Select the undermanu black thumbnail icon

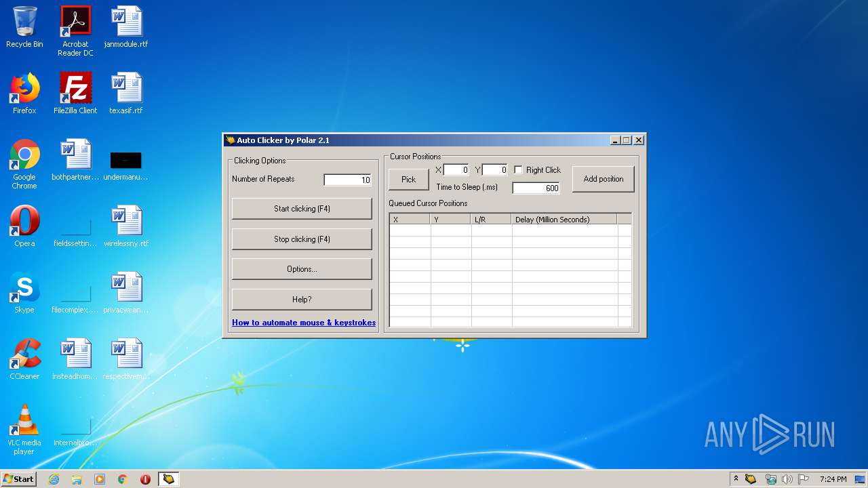[x=126, y=166]
